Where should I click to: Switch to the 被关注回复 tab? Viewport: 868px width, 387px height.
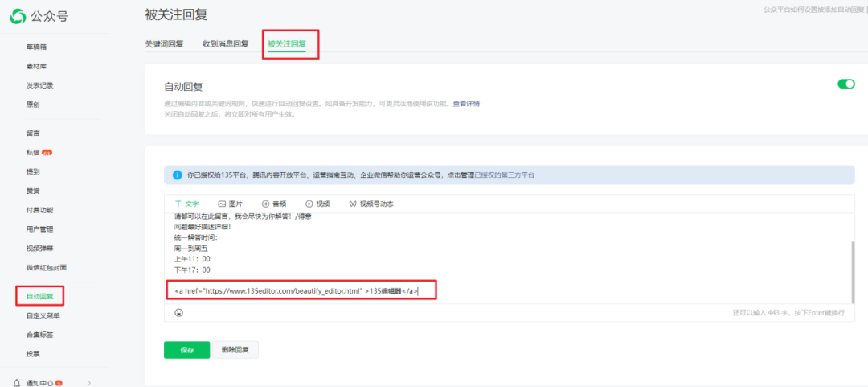[287, 43]
